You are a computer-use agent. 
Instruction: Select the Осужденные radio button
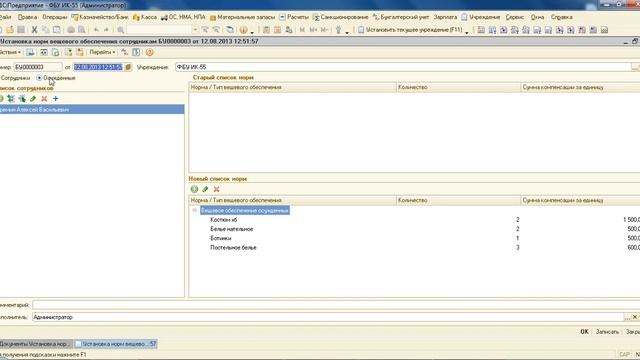click(x=39, y=78)
